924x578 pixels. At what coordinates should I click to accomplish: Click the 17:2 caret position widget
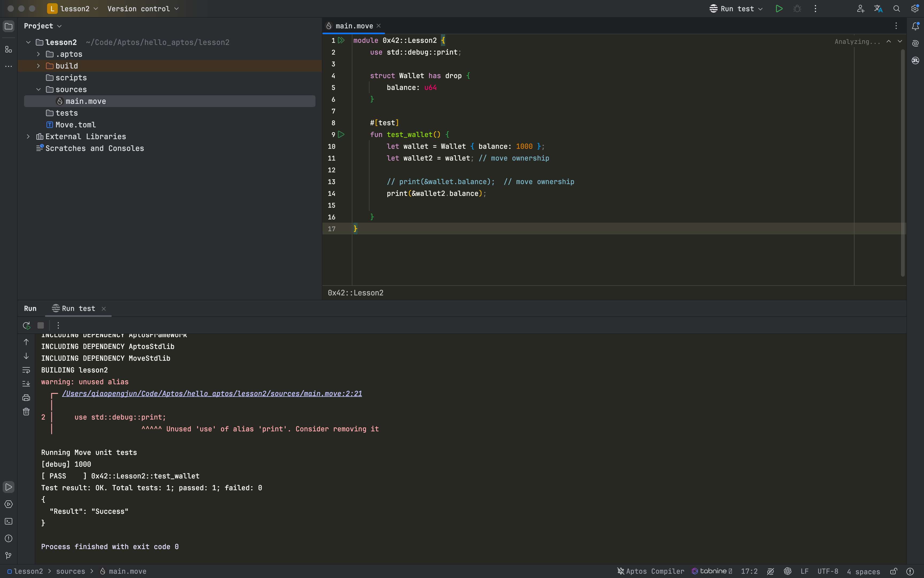tap(749, 571)
